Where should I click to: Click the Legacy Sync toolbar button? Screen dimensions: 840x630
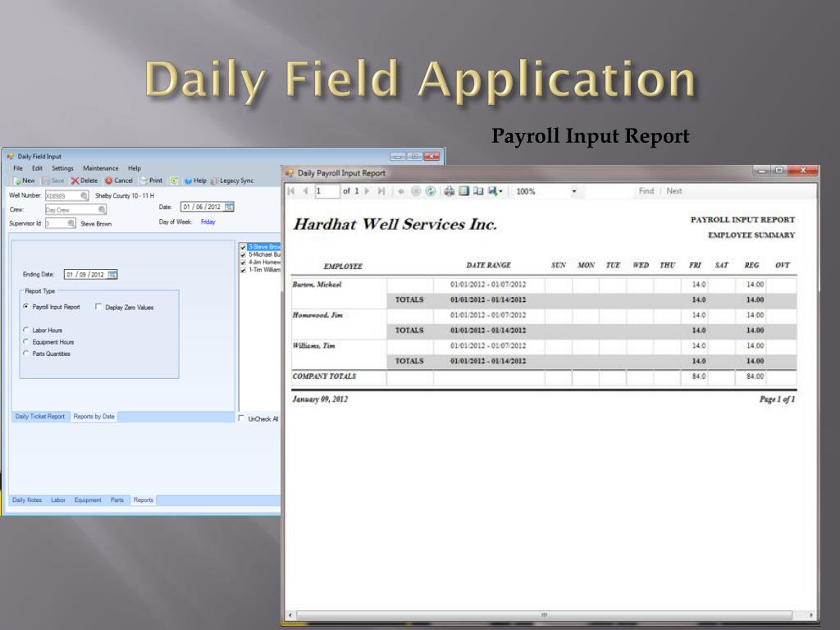(232, 180)
